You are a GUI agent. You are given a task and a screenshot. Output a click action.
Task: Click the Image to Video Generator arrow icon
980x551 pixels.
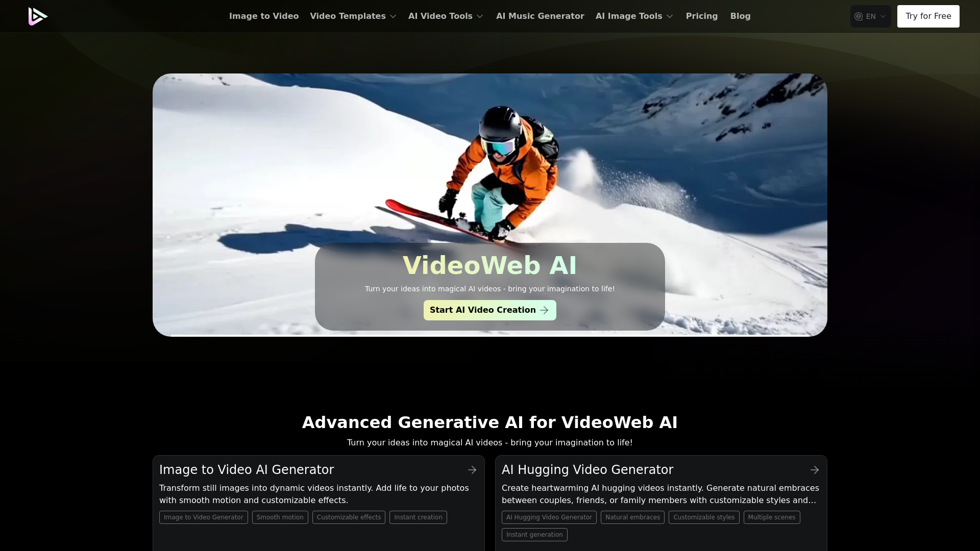tap(472, 468)
